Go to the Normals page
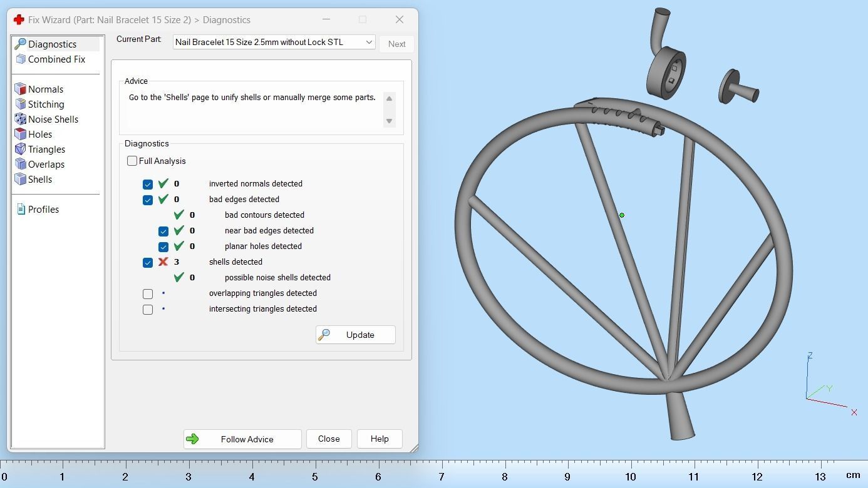 pos(46,89)
